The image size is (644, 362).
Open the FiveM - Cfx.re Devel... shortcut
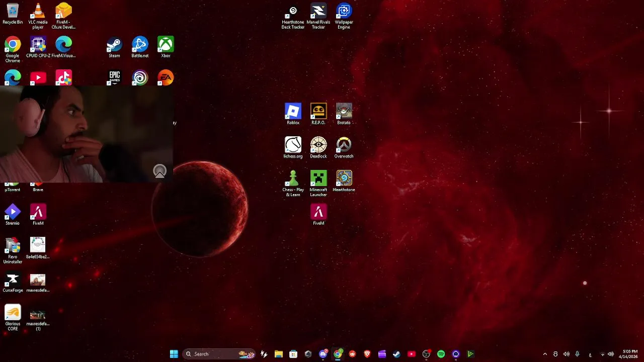tap(63, 16)
